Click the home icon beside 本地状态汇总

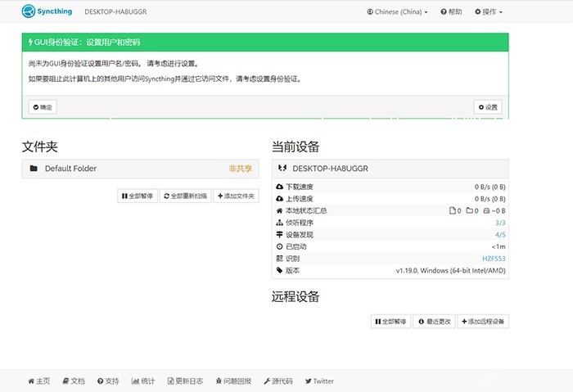280,211
